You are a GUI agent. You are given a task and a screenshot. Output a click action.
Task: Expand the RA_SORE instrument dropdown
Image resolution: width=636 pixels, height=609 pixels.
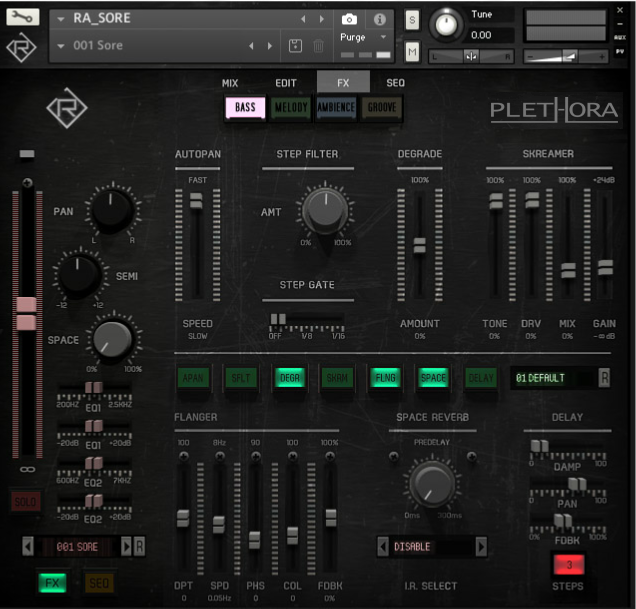(x=60, y=19)
